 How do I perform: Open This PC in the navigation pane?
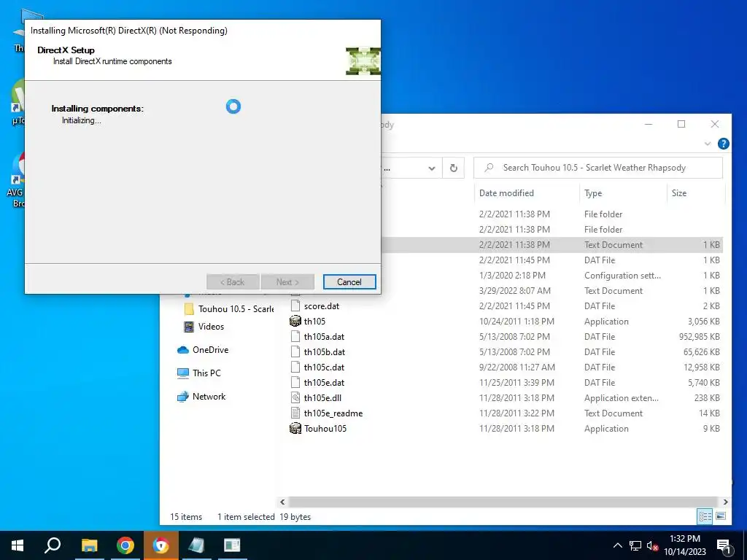pos(198,373)
